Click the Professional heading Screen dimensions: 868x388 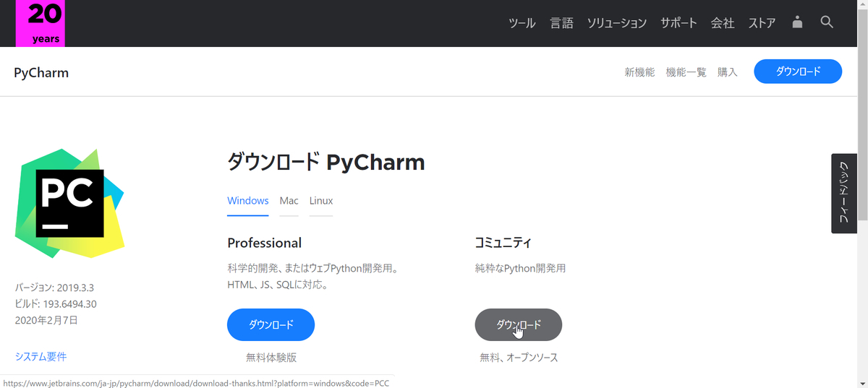tap(265, 243)
